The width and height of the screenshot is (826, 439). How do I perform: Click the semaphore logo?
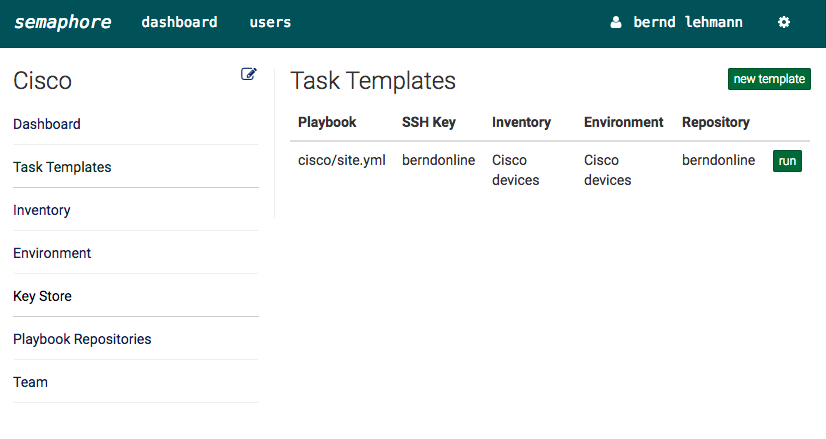coord(63,22)
